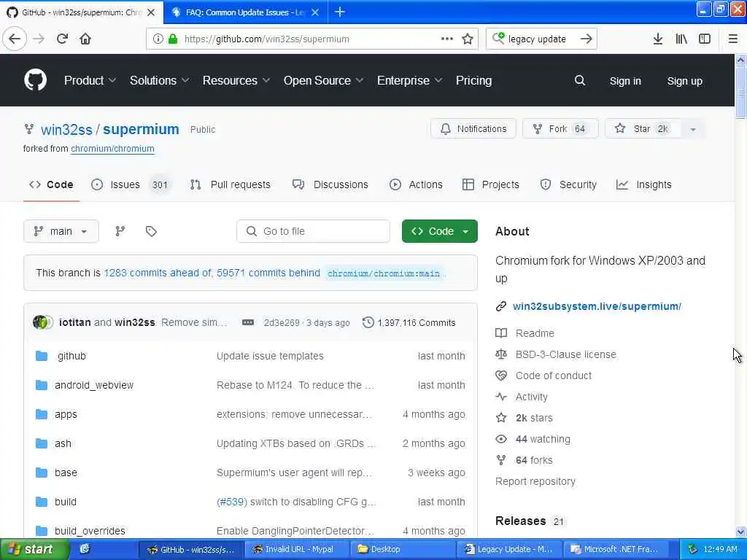
Task: Open the branches icon next to main
Action: (120, 231)
